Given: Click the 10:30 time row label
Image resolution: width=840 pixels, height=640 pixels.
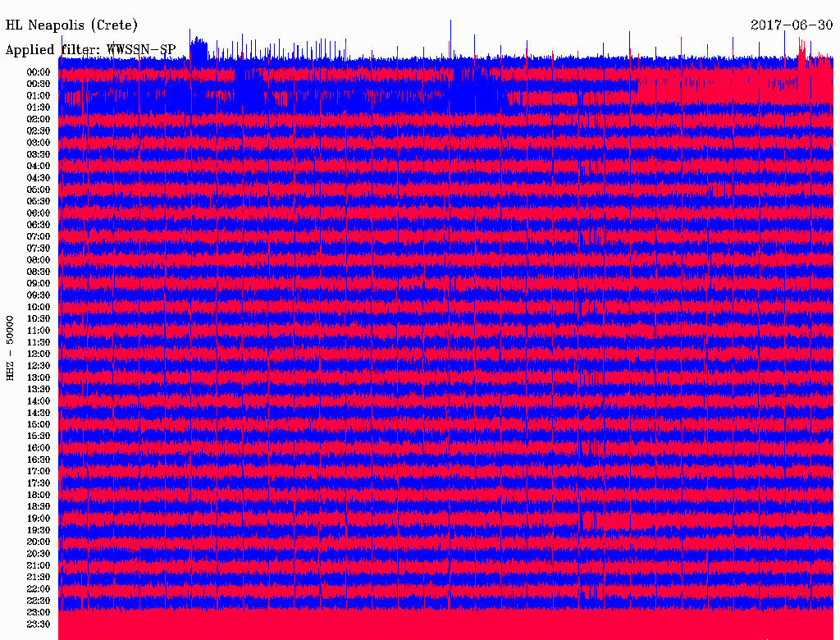Looking at the screenshot, I should [39, 318].
